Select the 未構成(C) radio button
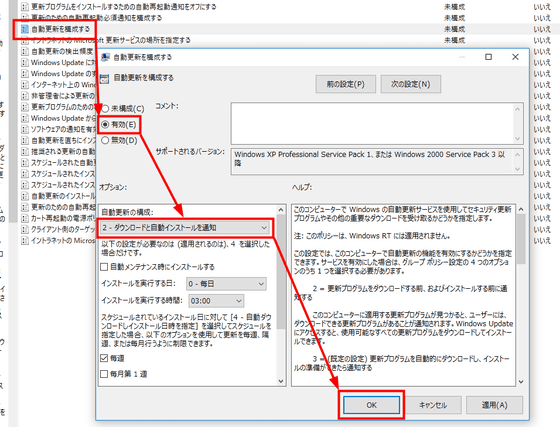Viewport: 560px width, 427px height. (x=105, y=109)
